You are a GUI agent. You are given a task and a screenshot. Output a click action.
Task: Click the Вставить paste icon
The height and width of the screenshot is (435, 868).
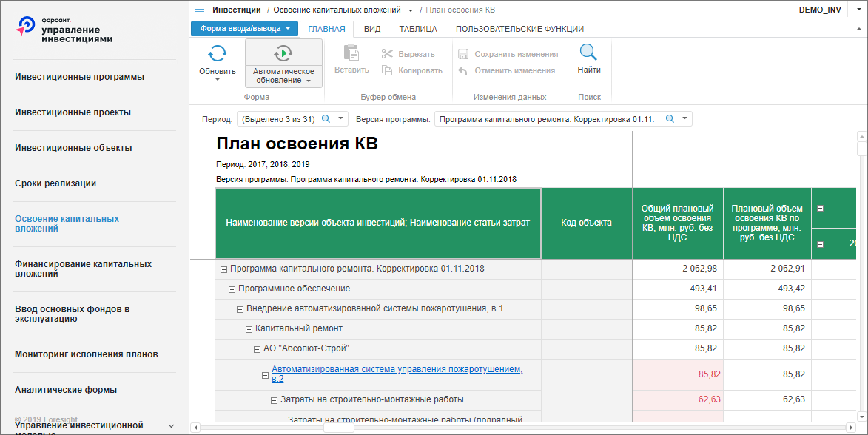pyautogui.click(x=351, y=53)
